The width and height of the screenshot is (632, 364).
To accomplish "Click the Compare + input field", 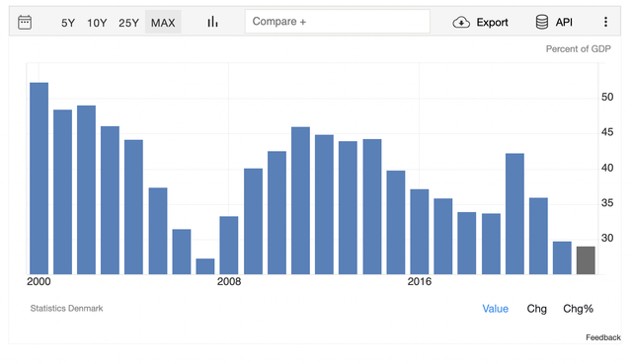I will 338,22.
